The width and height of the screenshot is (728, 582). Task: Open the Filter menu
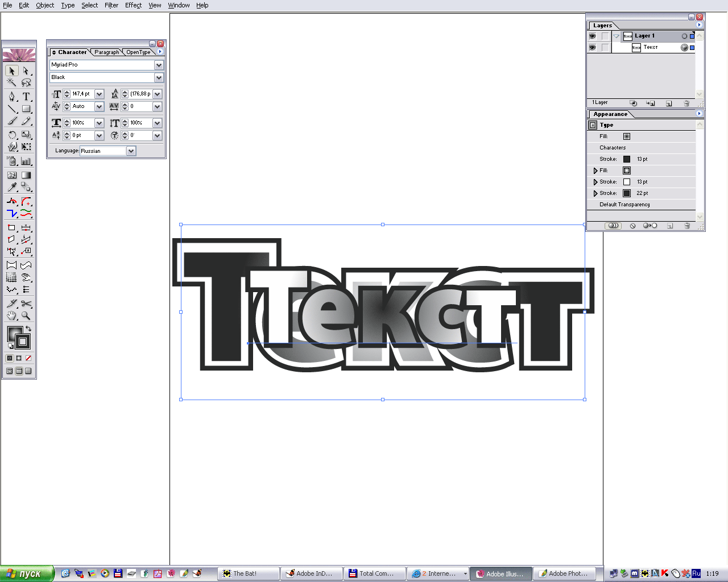pos(111,5)
